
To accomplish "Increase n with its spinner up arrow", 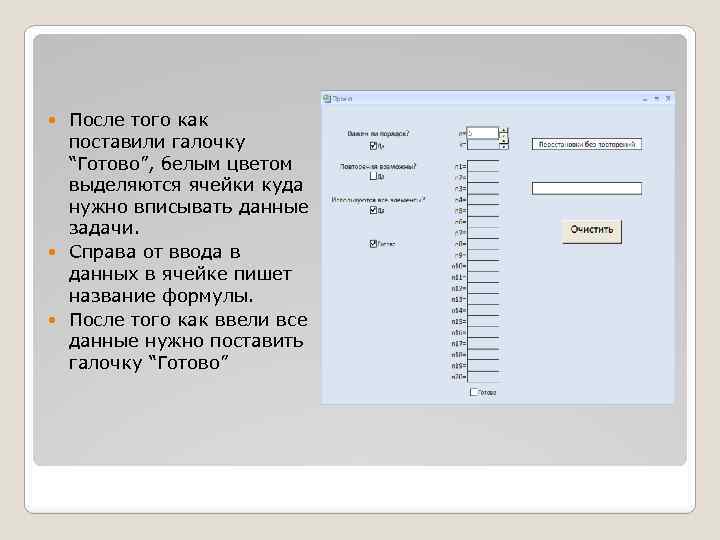I will 504,130.
